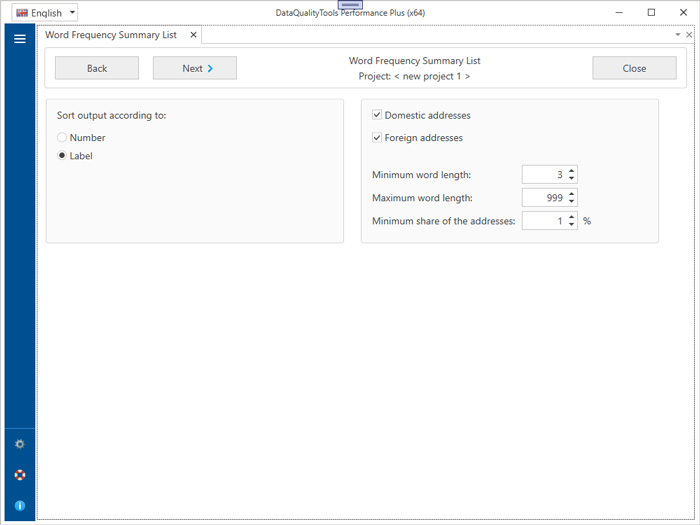
Task: Decrease maximum word length value
Action: [571, 202]
